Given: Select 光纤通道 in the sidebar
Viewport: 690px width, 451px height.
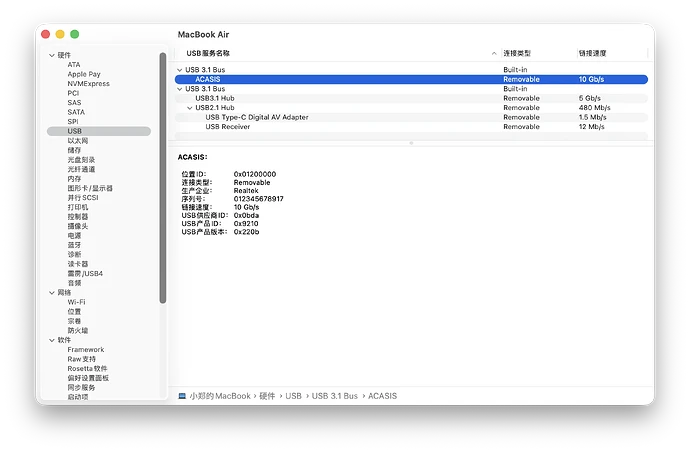Looking at the screenshot, I should point(81,169).
